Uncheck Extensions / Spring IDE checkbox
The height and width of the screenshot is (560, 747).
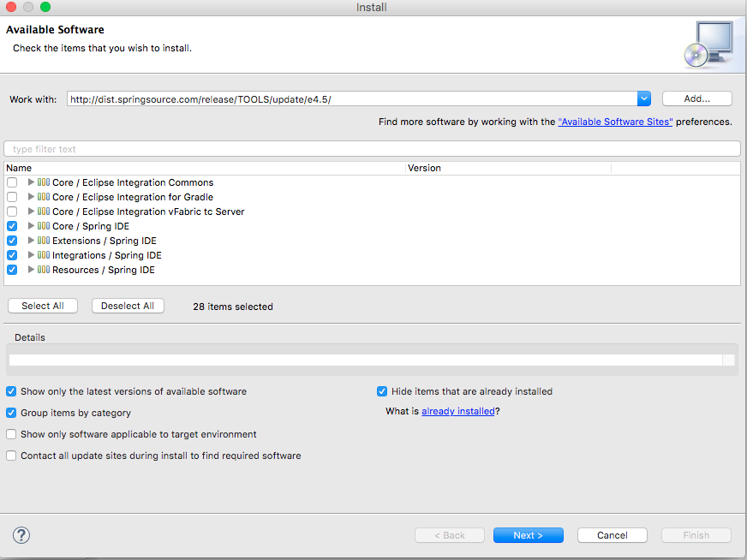tap(12, 241)
